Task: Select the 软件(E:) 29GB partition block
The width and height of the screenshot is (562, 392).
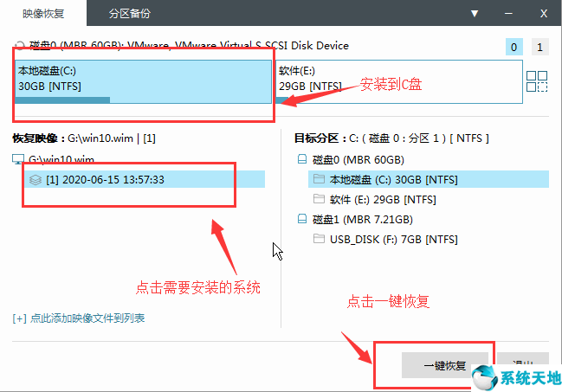Action: click(x=399, y=81)
